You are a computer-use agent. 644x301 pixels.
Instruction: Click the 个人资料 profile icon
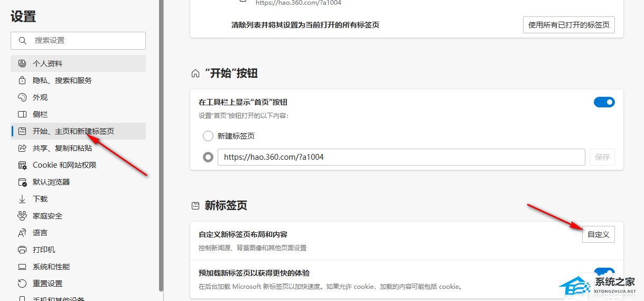[x=22, y=63]
